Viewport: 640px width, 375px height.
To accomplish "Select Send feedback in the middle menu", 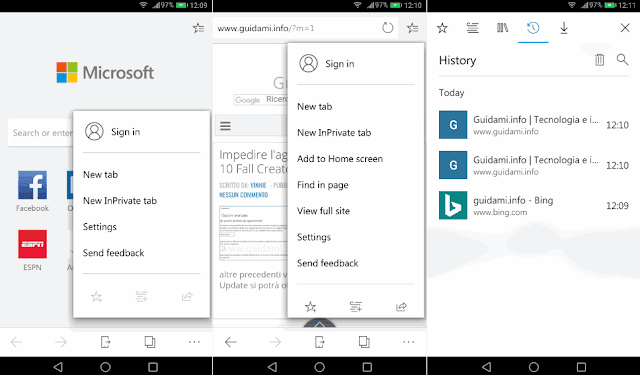I will (x=328, y=263).
